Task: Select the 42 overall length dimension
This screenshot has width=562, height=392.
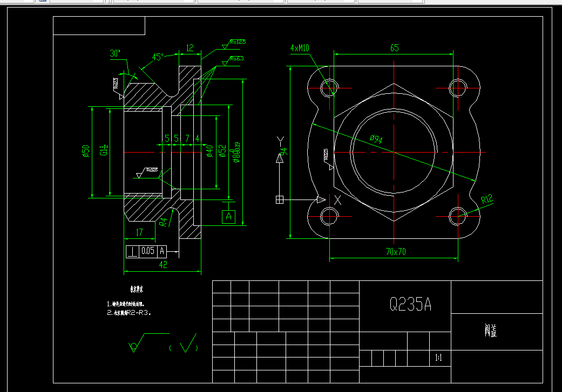Action: click(163, 265)
